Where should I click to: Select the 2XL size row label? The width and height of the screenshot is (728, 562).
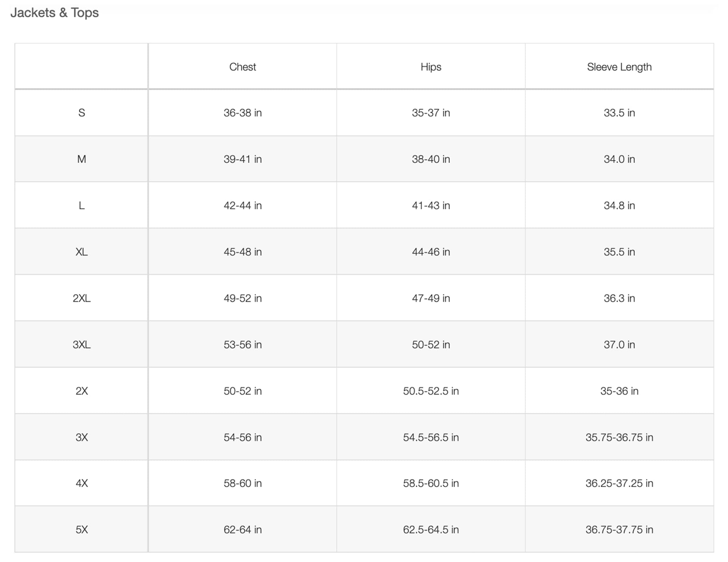coord(82,298)
